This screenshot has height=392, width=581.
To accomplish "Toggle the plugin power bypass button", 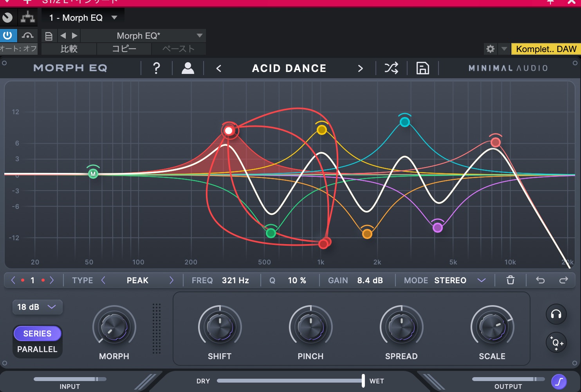I will pos(8,36).
